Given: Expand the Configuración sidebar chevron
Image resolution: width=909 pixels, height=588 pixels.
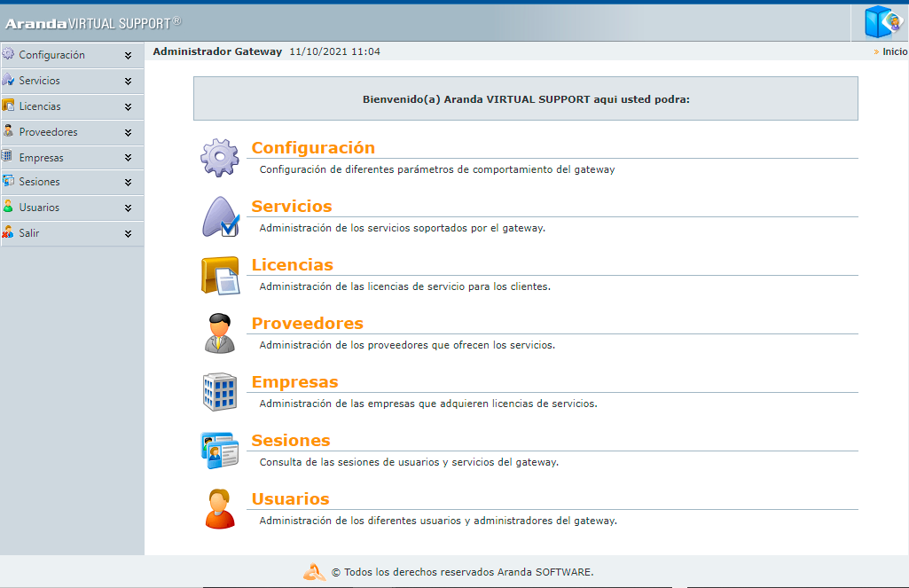Looking at the screenshot, I should click(128, 56).
